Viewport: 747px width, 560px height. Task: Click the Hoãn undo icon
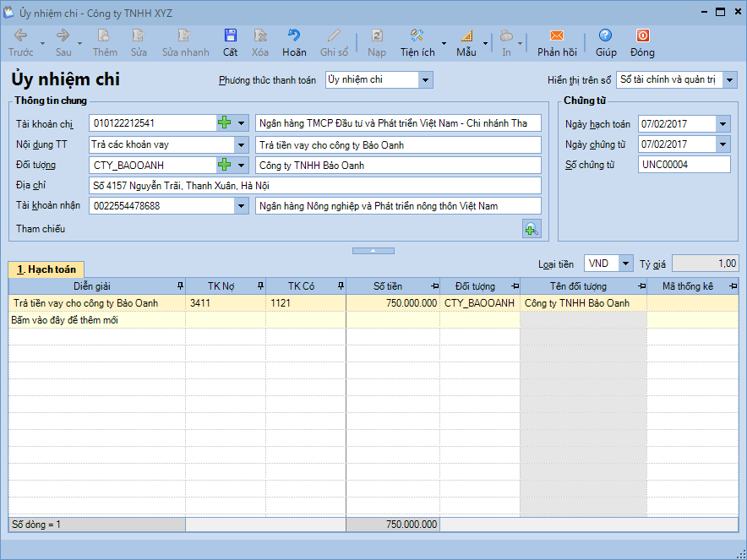point(294,35)
